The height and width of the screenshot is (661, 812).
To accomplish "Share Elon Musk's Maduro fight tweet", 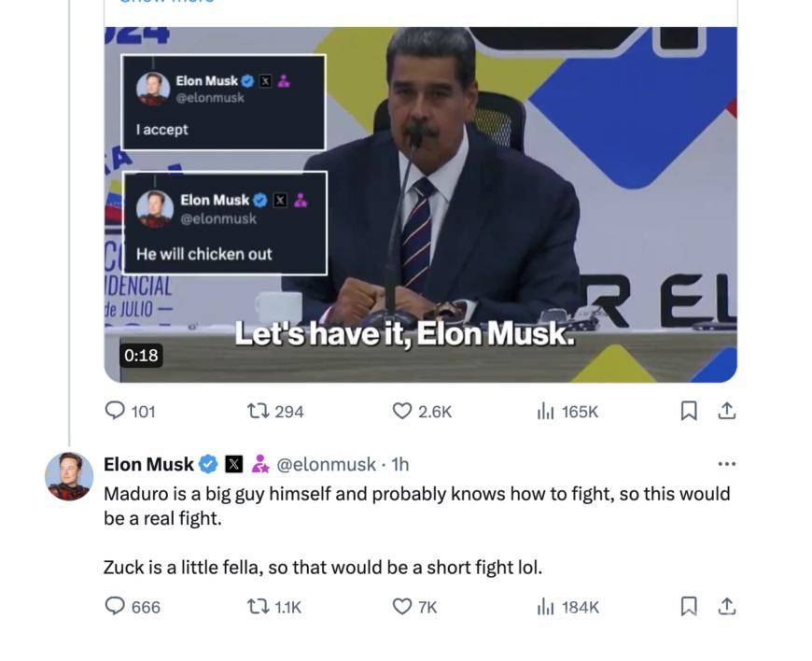I will click(x=727, y=606).
